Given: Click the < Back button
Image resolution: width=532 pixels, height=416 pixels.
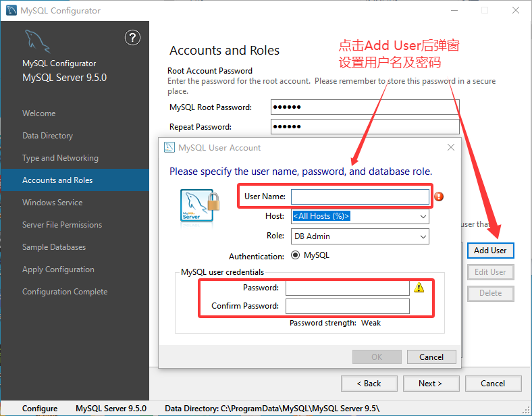Looking at the screenshot, I should click(369, 384).
